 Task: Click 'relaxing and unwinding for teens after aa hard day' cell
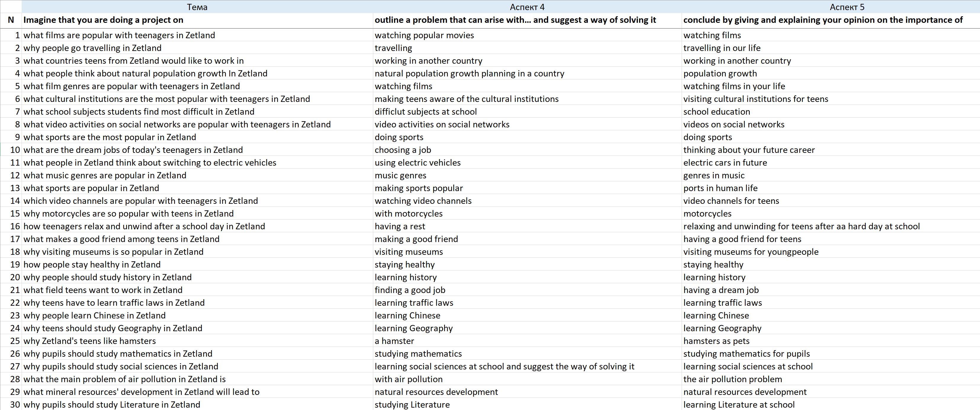click(x=831, y=227)
